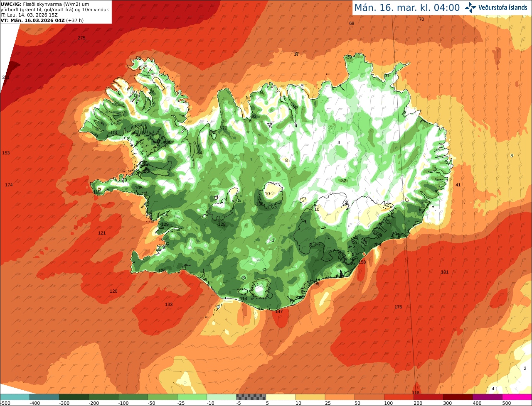Click the 3 value in northeast Iceland

click(339, 143)
